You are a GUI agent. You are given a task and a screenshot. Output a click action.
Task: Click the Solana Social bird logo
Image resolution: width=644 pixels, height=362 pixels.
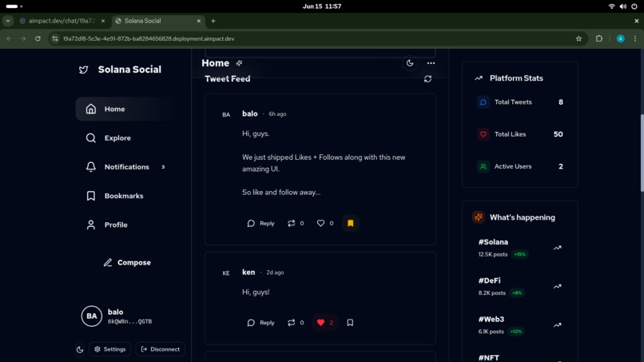click(84, 70)
